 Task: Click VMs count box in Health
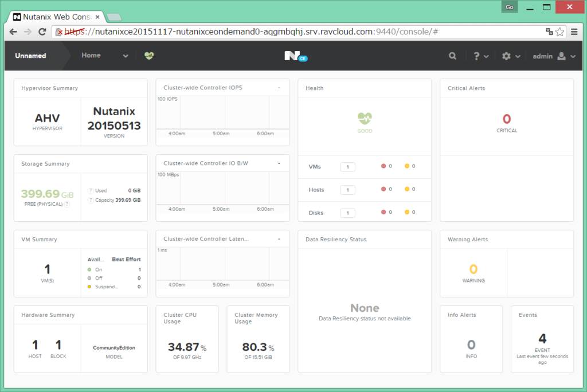click(x=348, y=167)
